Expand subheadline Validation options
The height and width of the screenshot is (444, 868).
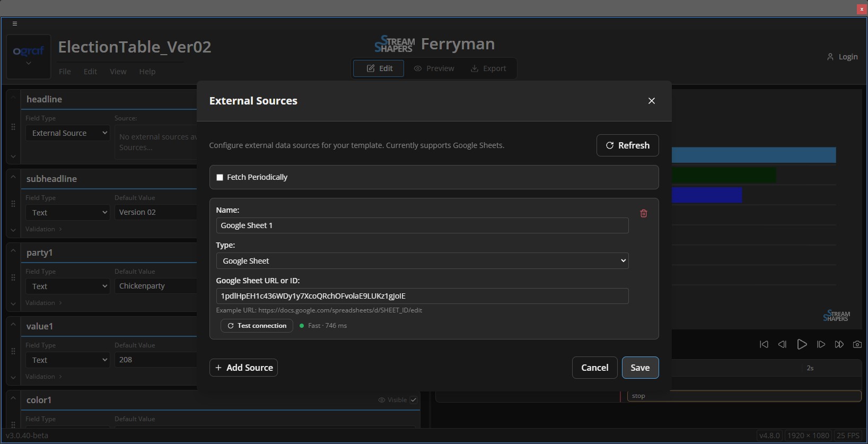click(43, 229)
